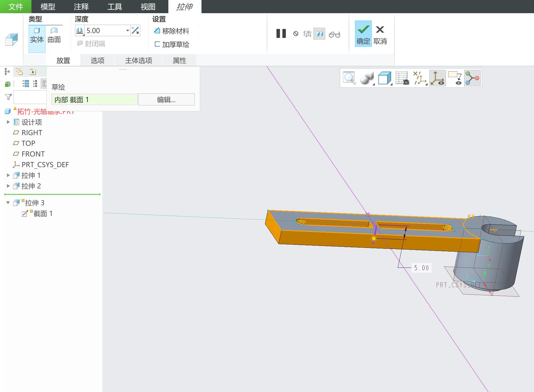This screenshot has width=534, height=392.
Task: Click the view manager camera icon
Action: (x=402, y=78)
